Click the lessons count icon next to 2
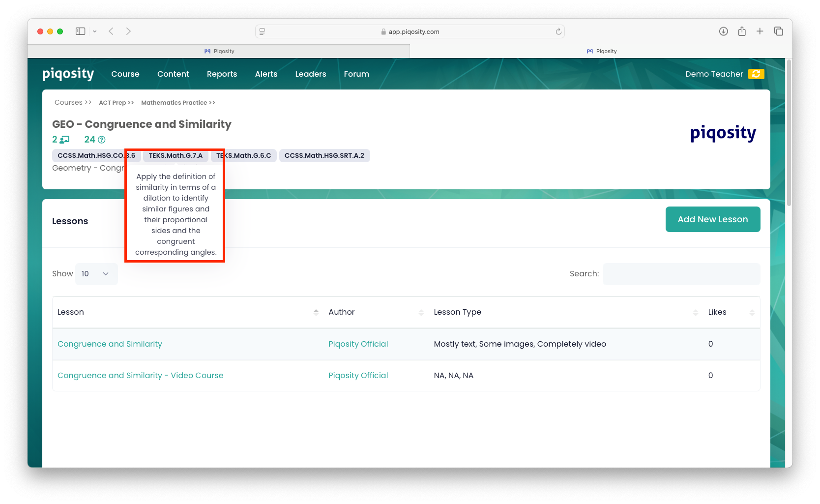Screen dimensions: 820x504 pyautogui.click(x=65, y=140)
